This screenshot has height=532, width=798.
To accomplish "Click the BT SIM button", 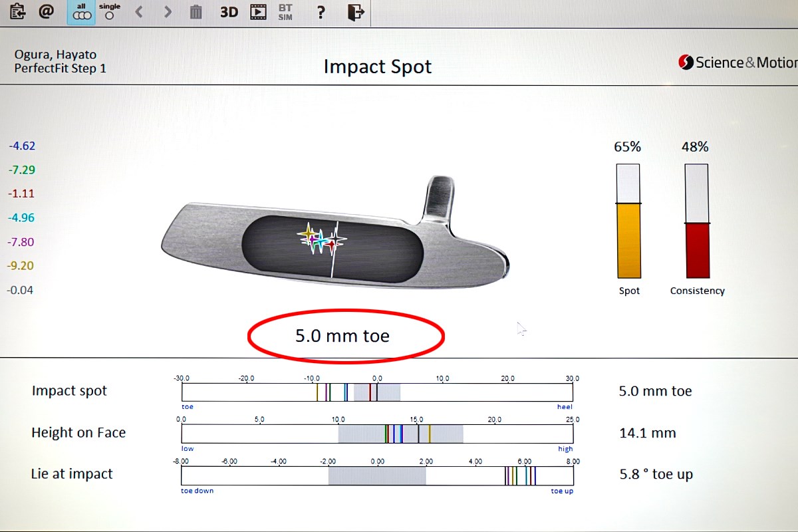I will 285,12.
